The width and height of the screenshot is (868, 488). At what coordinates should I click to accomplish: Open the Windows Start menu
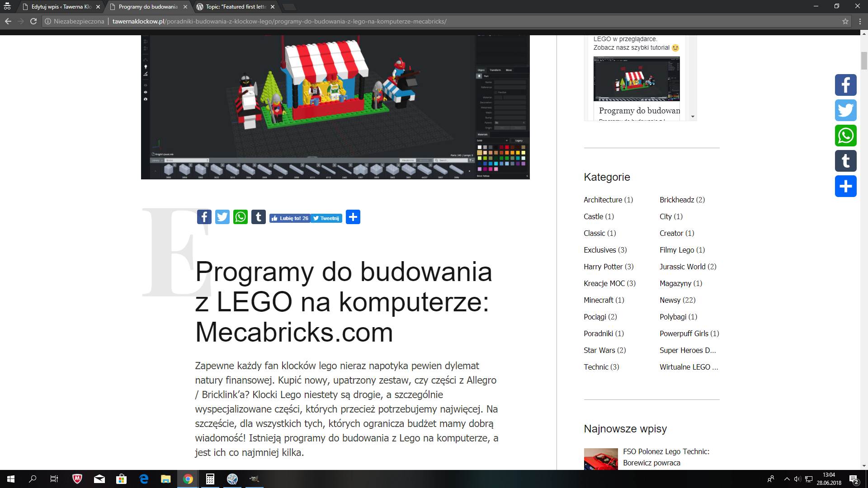click(11, 479)
